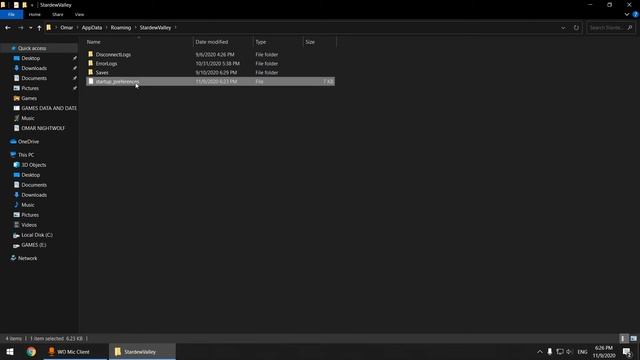
Task: Launch Chrome from the taskbar
Action: [x=31, y=351]
